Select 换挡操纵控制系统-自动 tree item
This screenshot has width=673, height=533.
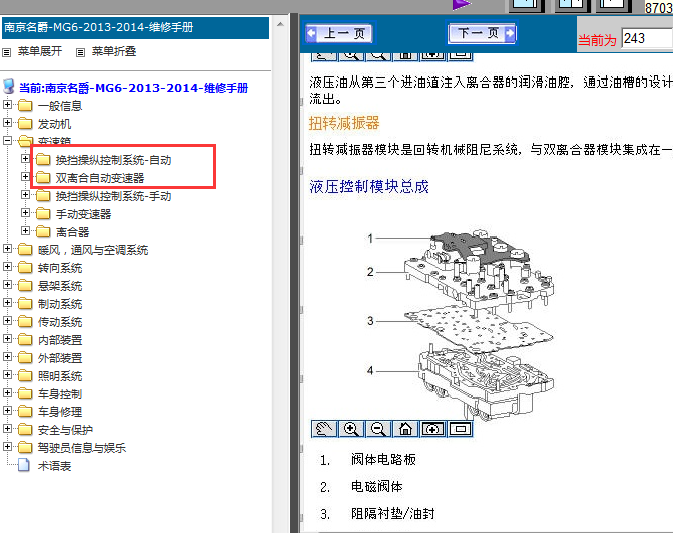[113, 160]
